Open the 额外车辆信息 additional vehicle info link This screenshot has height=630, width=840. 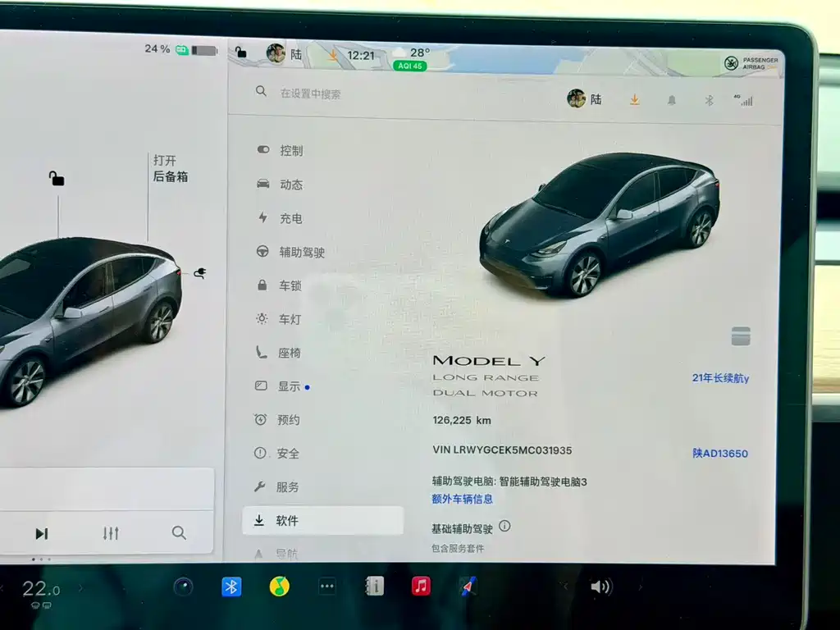point(463,499)
